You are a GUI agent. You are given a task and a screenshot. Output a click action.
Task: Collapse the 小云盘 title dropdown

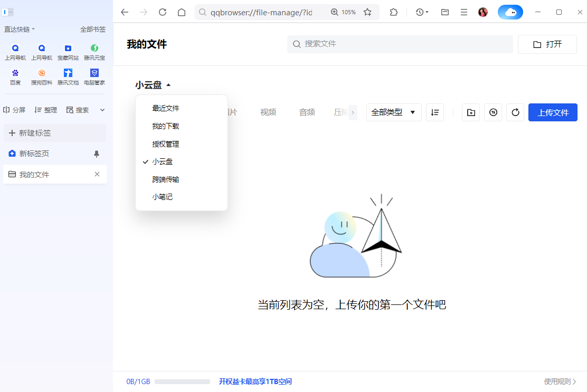coord(153,84)
